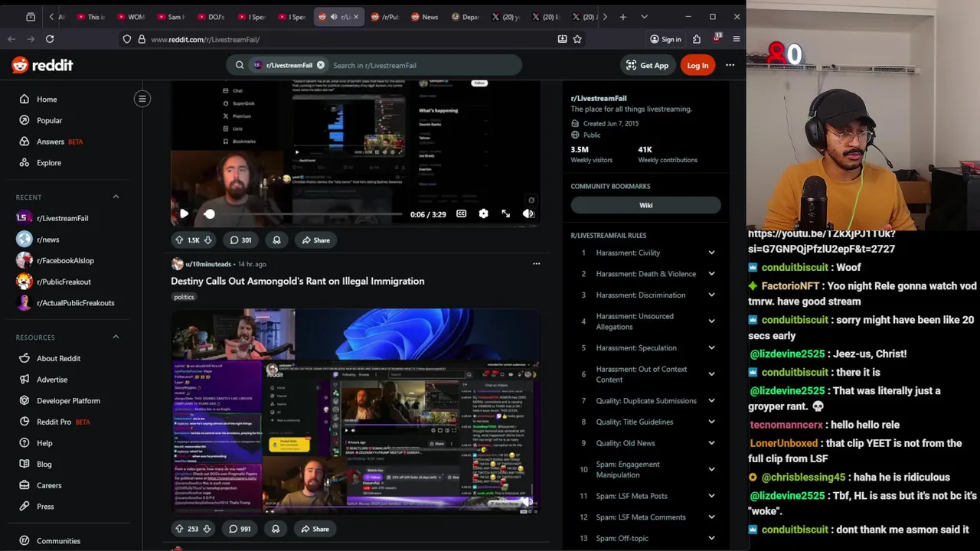Image resolution: width=980 pixels, height=551 pixels.
Task: Click the Log In button
Action: (697, 65)
